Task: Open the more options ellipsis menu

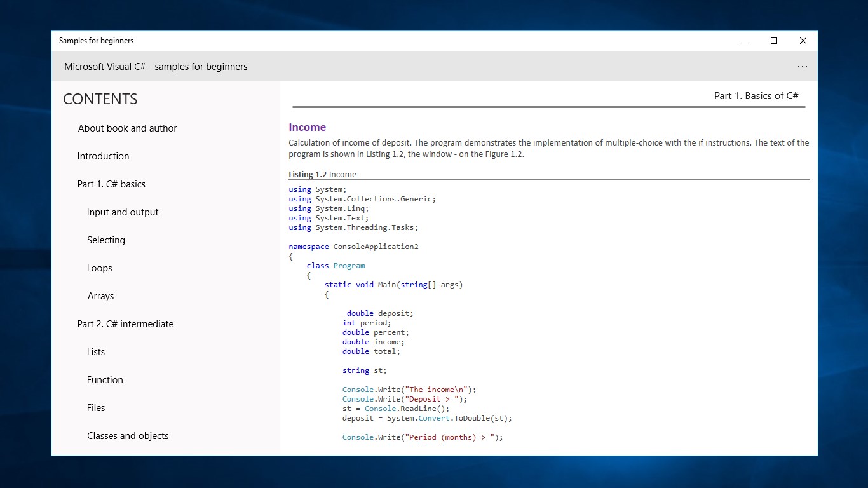Action: point(803,67)
